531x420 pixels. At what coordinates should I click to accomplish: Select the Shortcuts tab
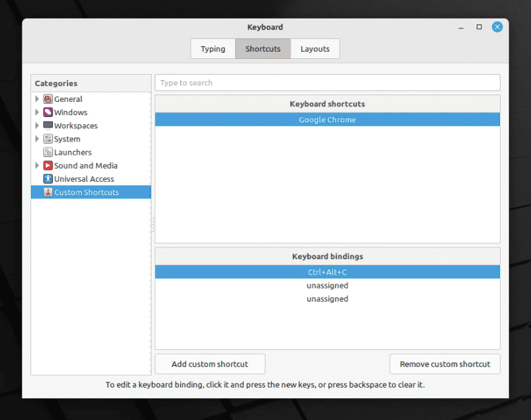point(262,48)
